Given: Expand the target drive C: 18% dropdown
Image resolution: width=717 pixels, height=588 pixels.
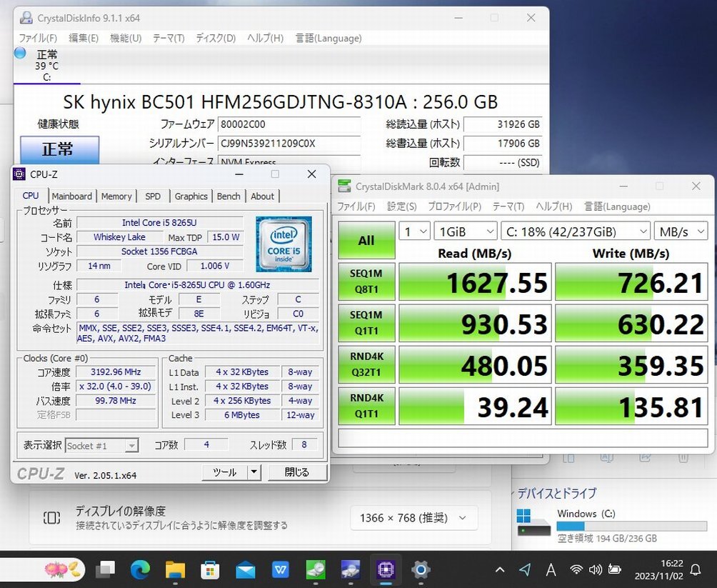Looking at the screenshot, I should [576, 231].
